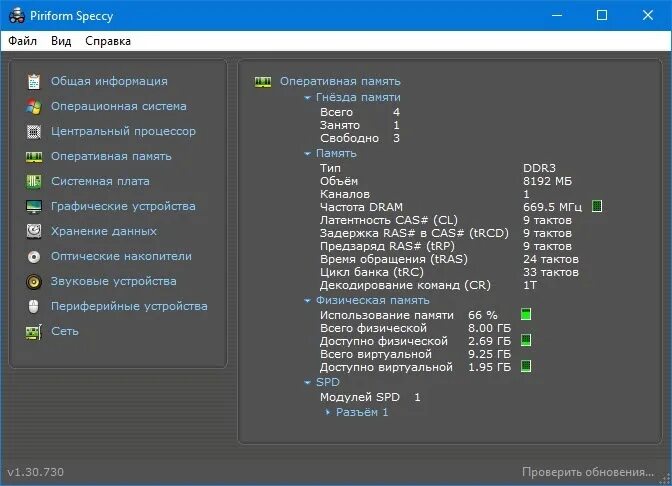
Task: Click the Декодирование команд (CR) label
Action: pos(405,285)
